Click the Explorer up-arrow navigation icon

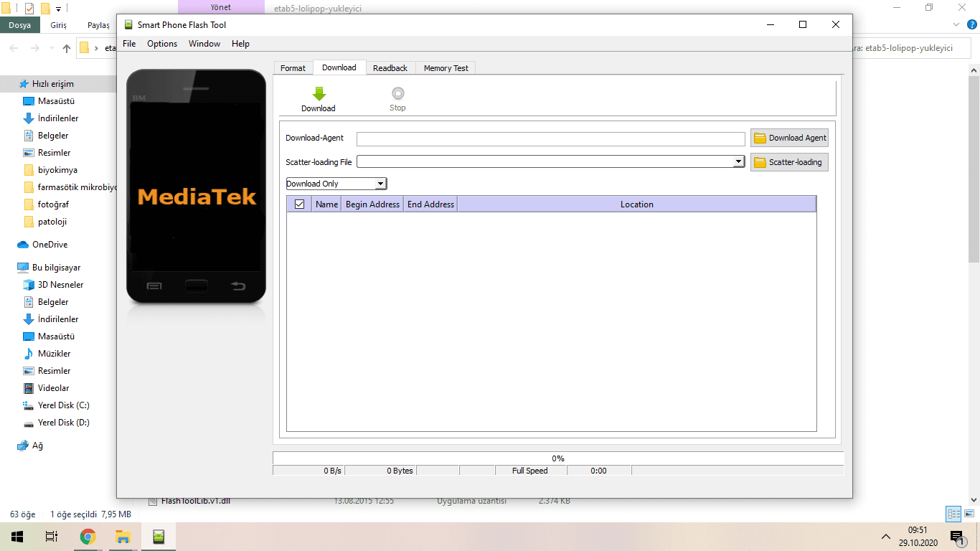pos(67,49)
